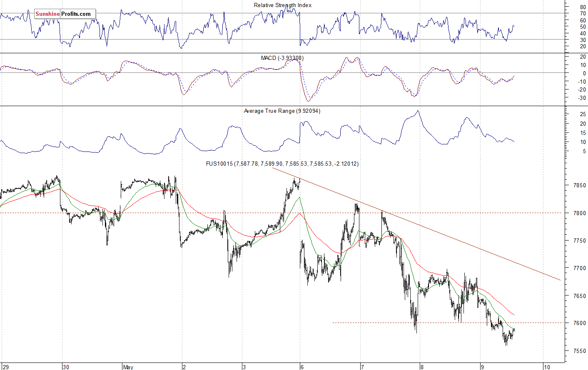Click the 60 value on RSI axis
This screenshot has width=588, height=370.
(583, 20)
